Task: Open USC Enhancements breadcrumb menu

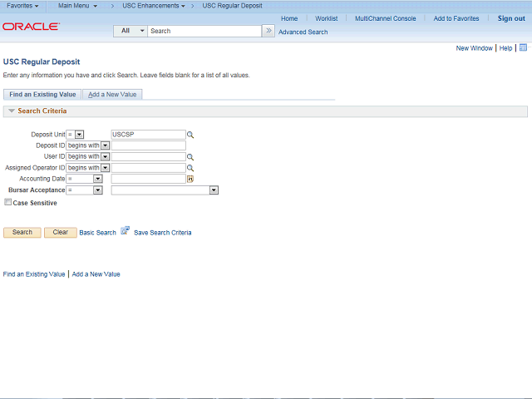Action: (154, 6)
